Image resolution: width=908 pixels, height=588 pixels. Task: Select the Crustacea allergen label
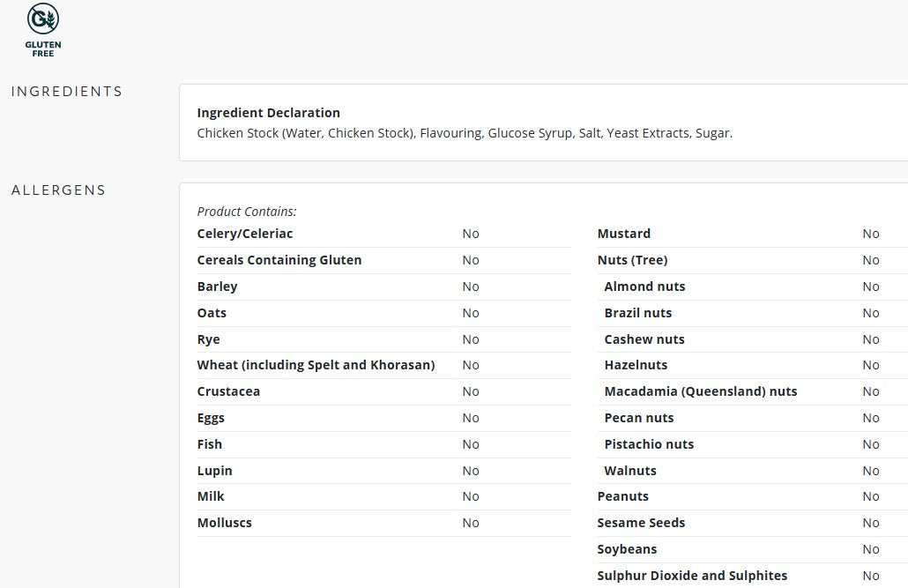tap(228, 391)
